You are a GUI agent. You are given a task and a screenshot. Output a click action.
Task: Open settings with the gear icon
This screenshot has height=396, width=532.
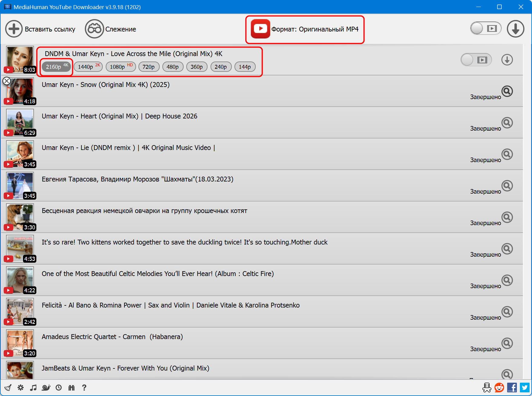pyautogui.click(x=21, y=388)
